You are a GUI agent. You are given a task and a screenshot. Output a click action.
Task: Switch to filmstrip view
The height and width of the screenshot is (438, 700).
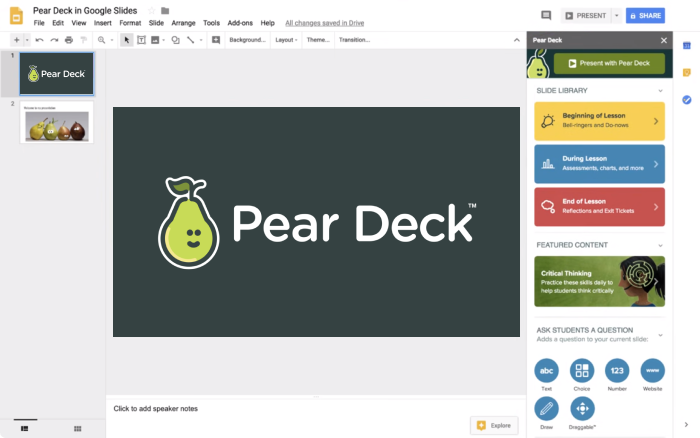point(25,428)
